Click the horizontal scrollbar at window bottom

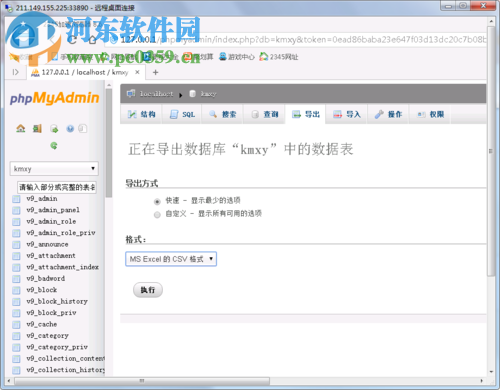[142, 381]
